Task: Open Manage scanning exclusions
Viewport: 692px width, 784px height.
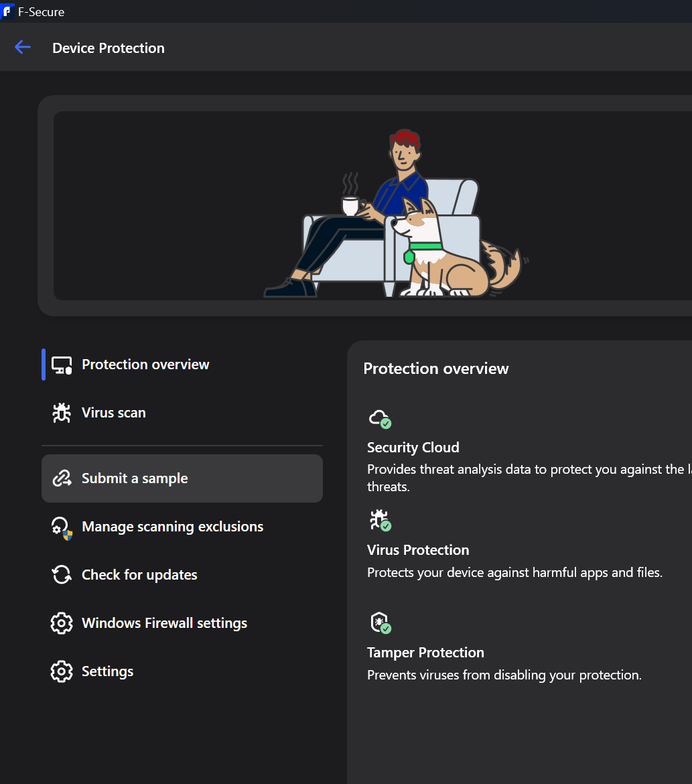Action: [172, 527]
